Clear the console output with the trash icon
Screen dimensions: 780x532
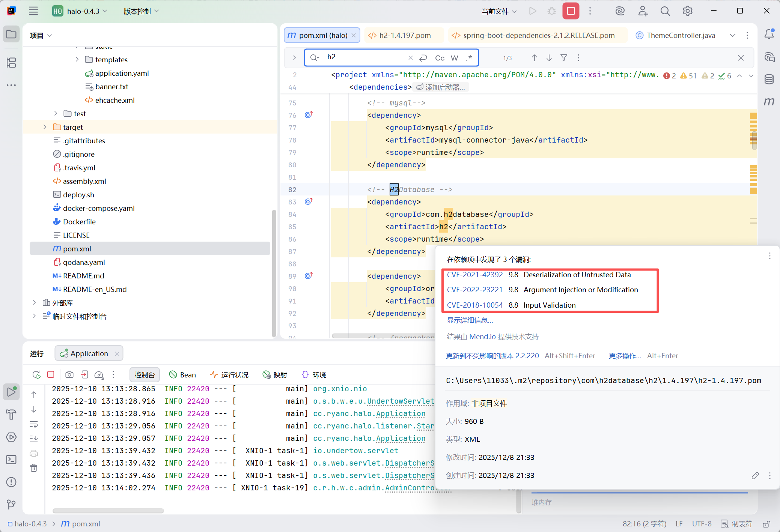[34, 468]
